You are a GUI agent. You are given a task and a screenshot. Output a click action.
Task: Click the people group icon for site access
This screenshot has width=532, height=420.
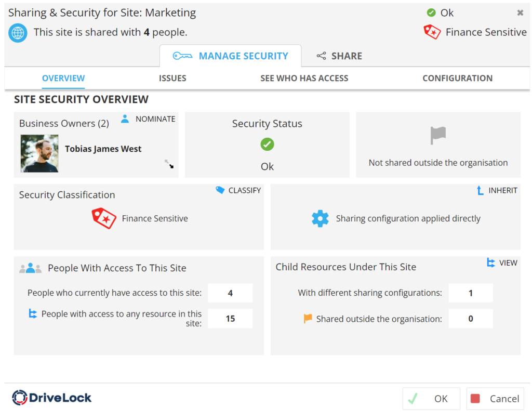pos(30,268)
